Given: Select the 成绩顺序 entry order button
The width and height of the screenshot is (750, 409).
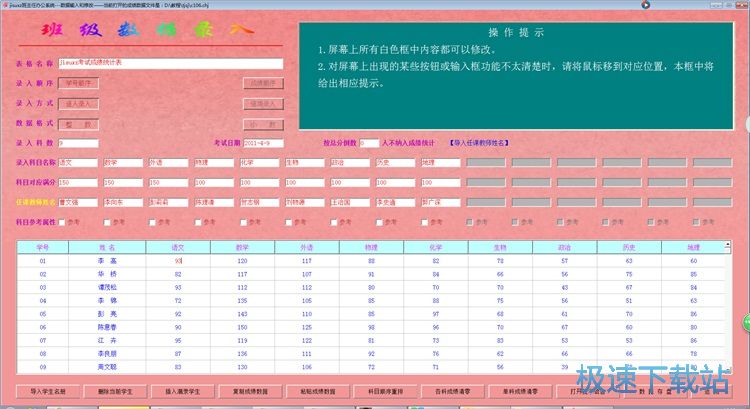Looking at the screenshot, I should coord(262,83).
